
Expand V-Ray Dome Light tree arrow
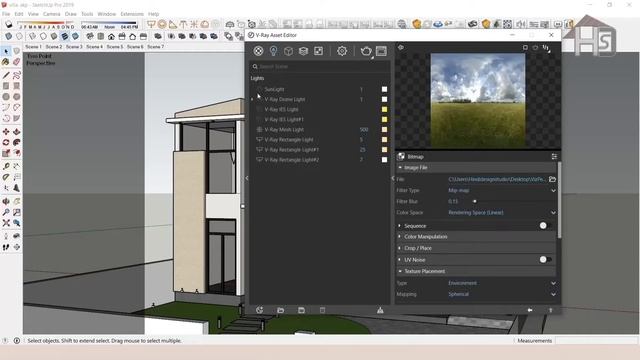click(x=252, y=99)
